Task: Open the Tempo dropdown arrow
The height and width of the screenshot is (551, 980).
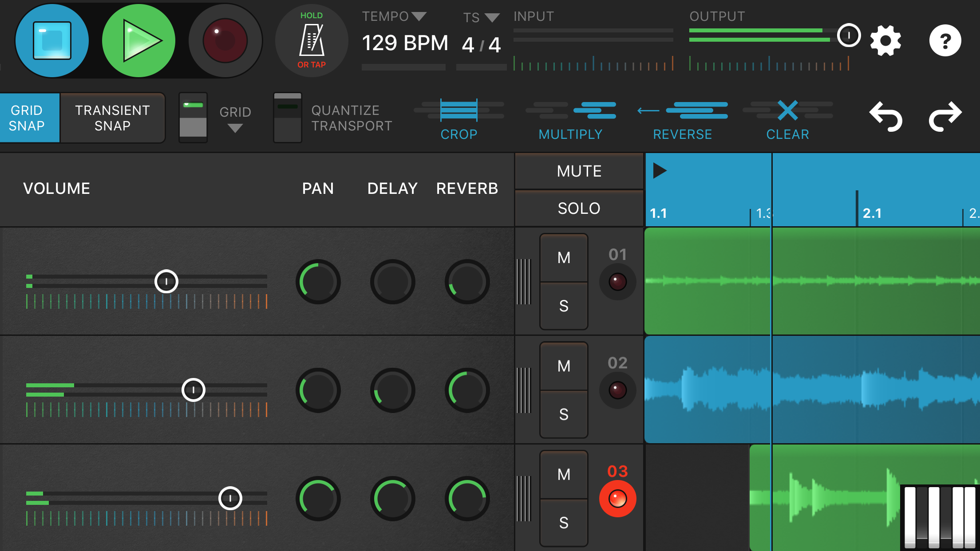Action: coord(419,16)
